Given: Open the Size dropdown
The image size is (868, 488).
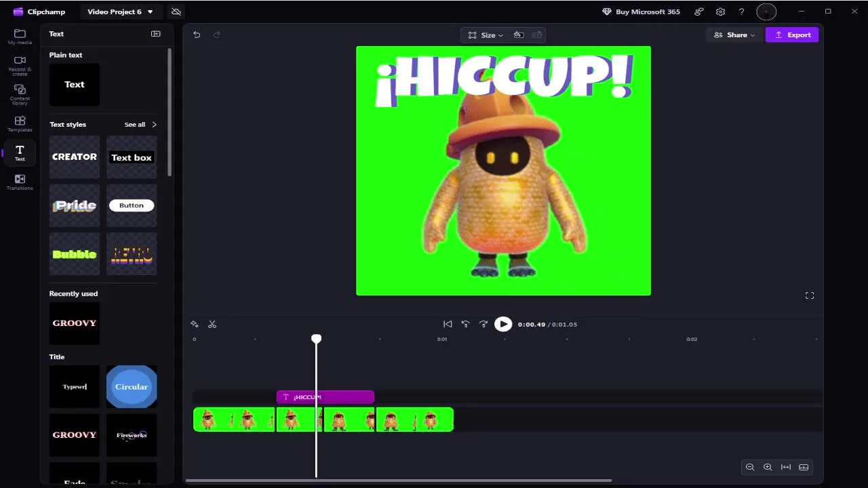Looking at the screenshot, I should pyautogui.click(x=486, y=35).
